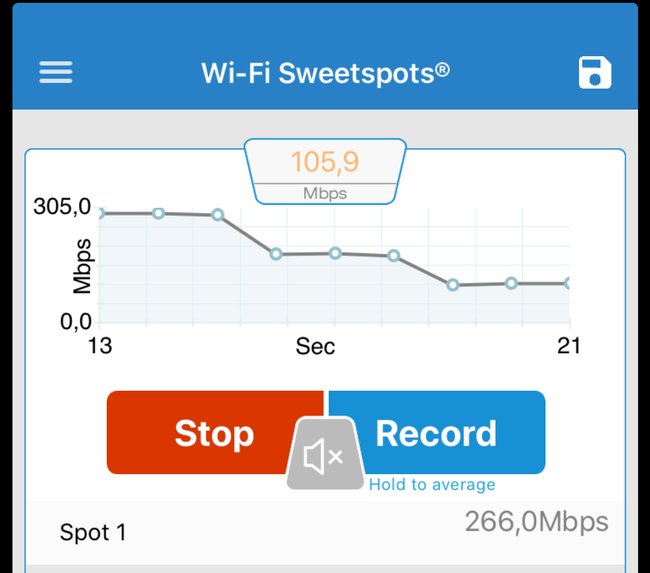This screenshot has width=650, height=573.
Task: Click the fourth data point after first drop
Action: pos(276,254)
